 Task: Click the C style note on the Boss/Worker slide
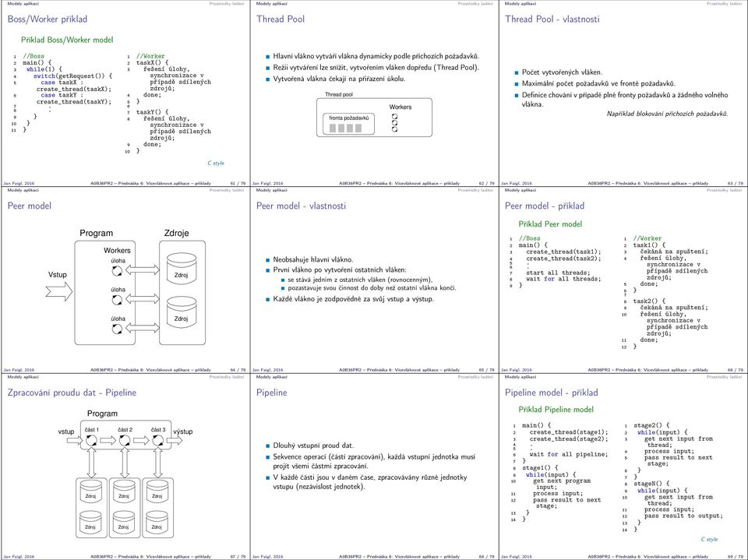pyautogui.click(x=216, y=163)
